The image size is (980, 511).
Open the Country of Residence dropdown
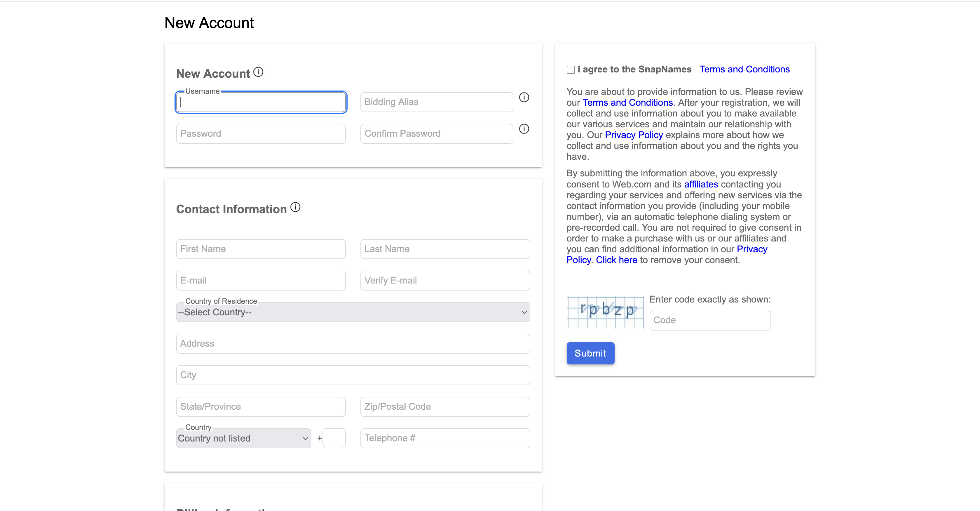(x=353, y=312)
